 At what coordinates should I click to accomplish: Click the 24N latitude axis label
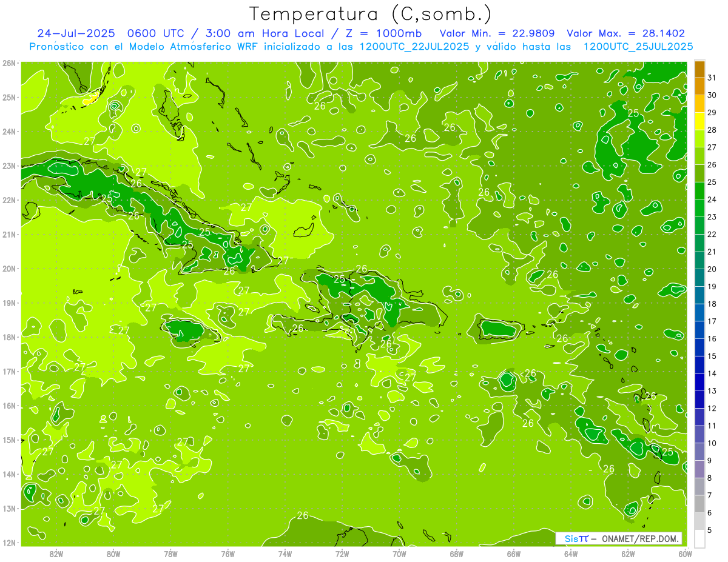9,132
